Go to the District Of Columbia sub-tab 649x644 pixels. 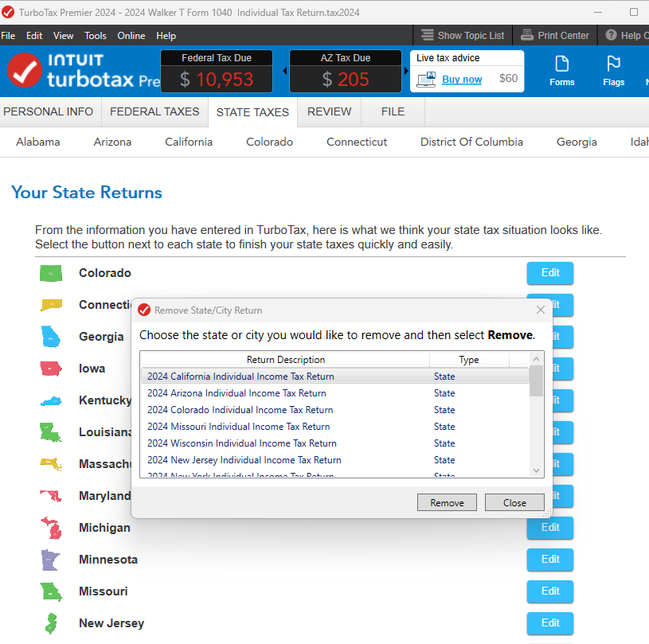coord(472,142)
